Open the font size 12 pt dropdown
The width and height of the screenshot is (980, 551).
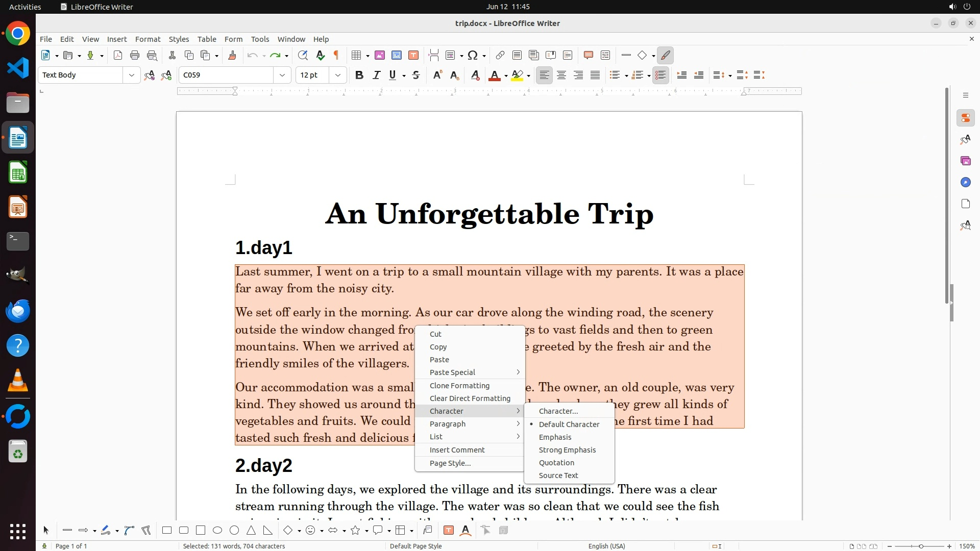(x=338, y=75)
